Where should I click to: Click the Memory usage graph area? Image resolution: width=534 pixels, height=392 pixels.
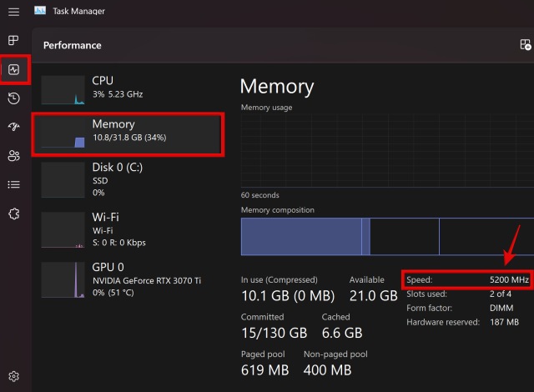coord(387,150)
